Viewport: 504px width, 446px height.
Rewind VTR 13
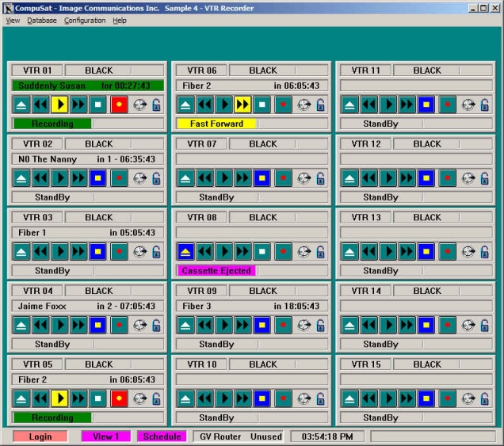(369, 251)
